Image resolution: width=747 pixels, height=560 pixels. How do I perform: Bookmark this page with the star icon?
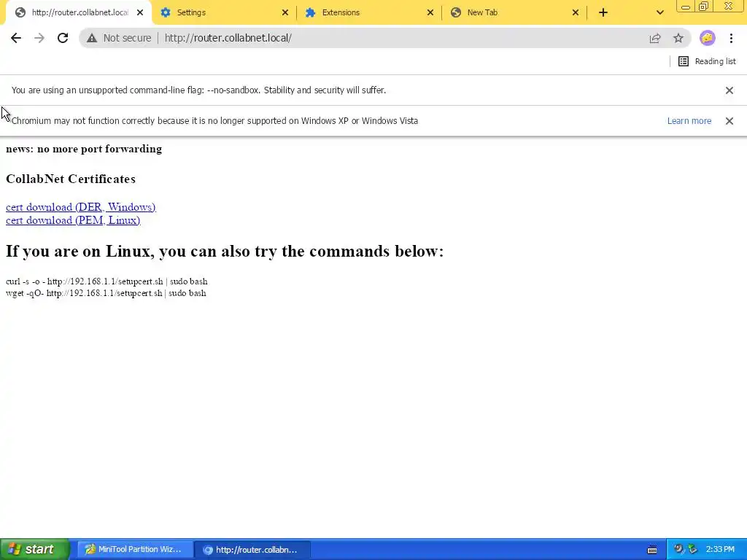(x=678, y=38)
